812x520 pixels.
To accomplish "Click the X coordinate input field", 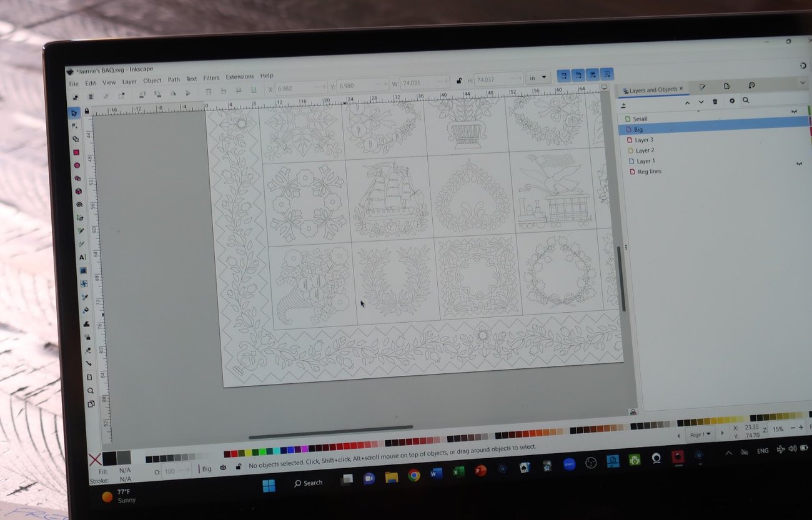I will tap(301, 89).
